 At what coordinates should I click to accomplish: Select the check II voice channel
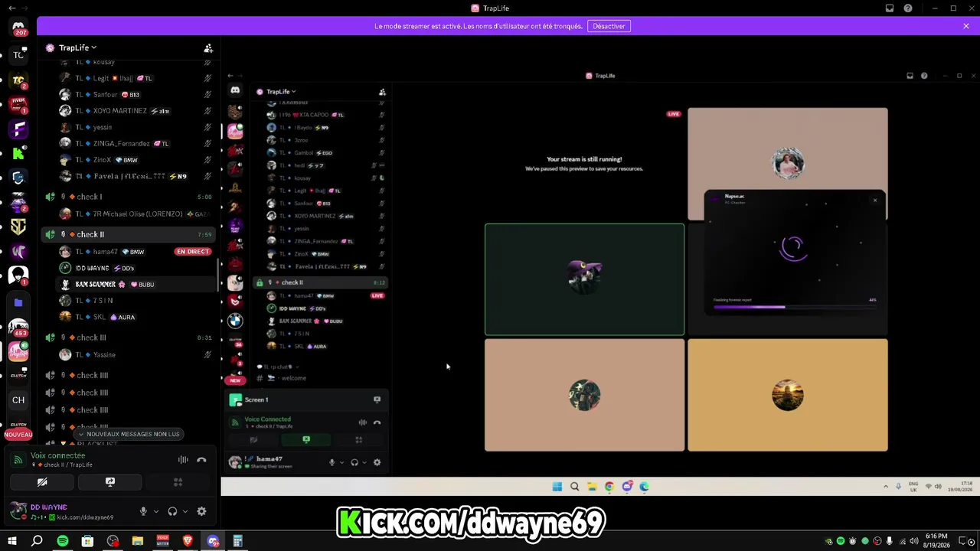(x=130, y=234)
